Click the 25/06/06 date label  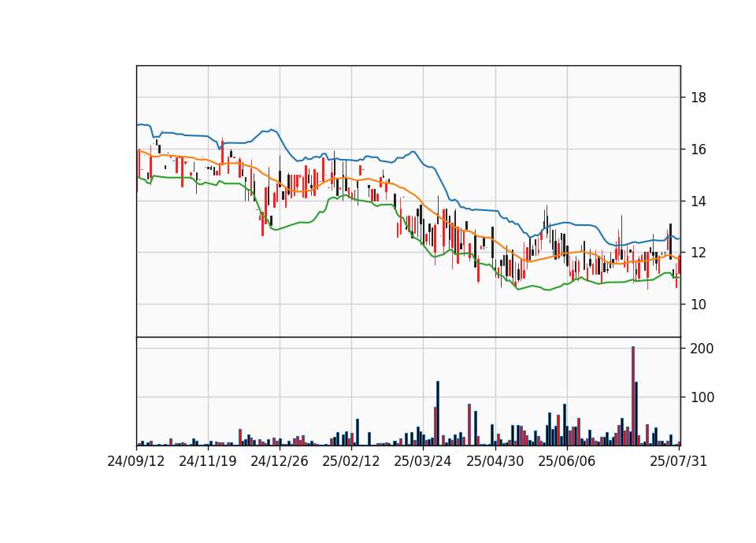(x=567, y=461)
